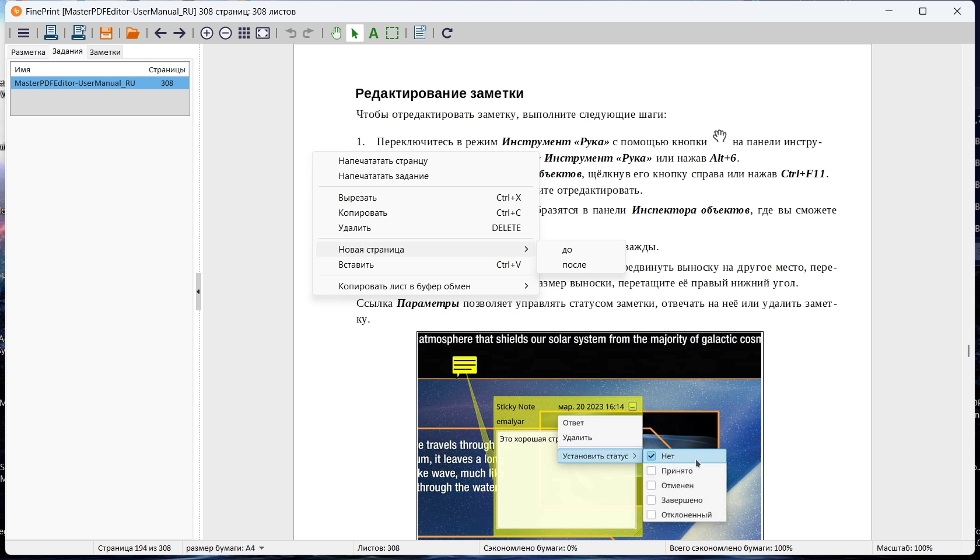Show page thumbnails grid view
The height and width of the screenshot is (560, 980).
point(244,34)
